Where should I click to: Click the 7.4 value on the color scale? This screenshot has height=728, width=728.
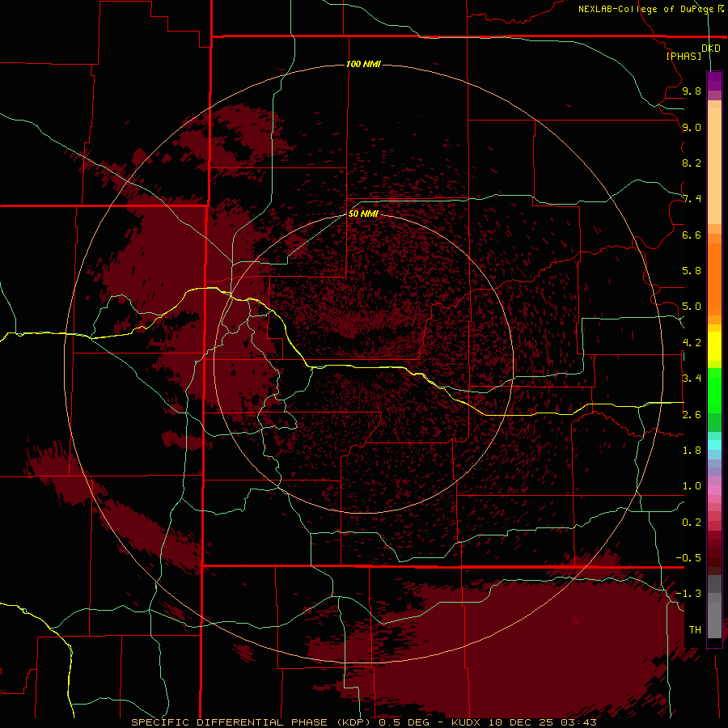692,199
